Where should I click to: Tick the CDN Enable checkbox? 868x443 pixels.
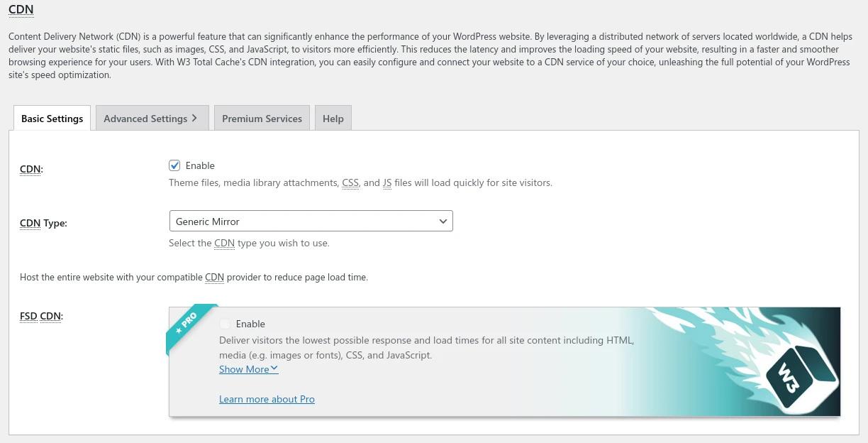tap(174, 165)
